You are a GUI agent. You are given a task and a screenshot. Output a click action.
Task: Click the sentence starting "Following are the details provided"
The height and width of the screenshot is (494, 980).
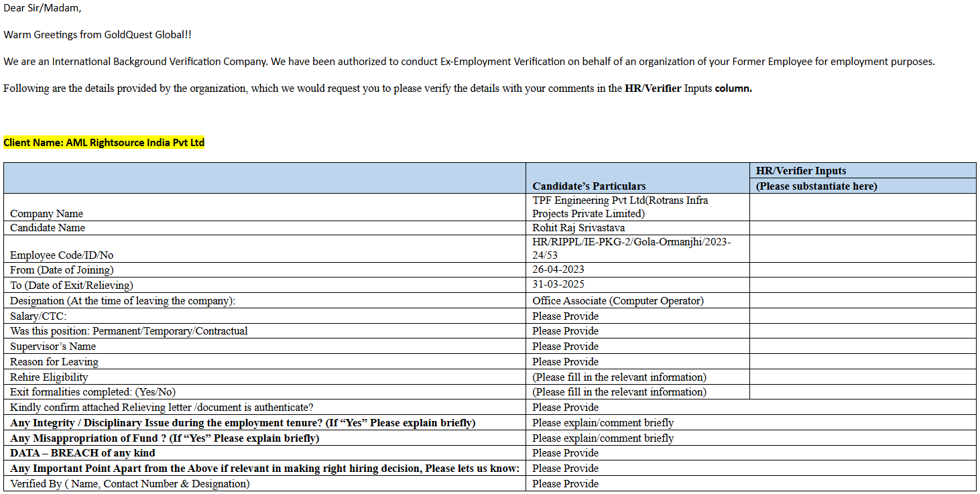point(378,88)
